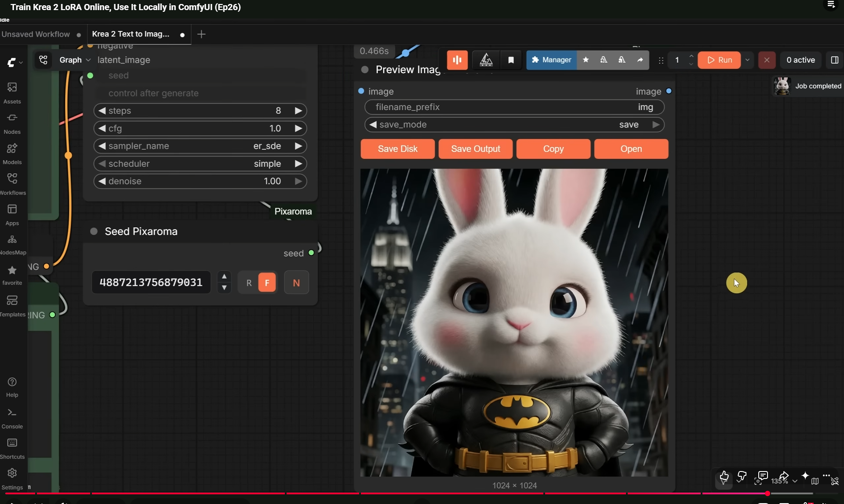
Task: Click the Open button in Preview Image
Action: pos(631,149)
